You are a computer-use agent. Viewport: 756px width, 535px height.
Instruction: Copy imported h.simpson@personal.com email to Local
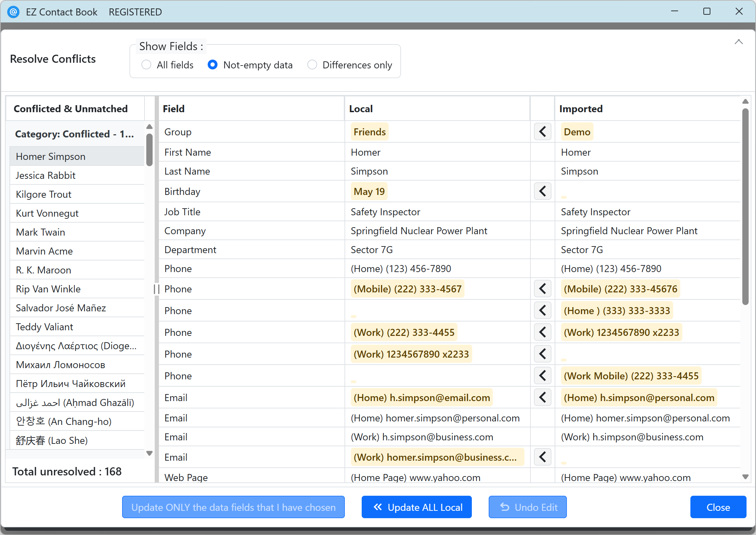(x=542, y=398)
